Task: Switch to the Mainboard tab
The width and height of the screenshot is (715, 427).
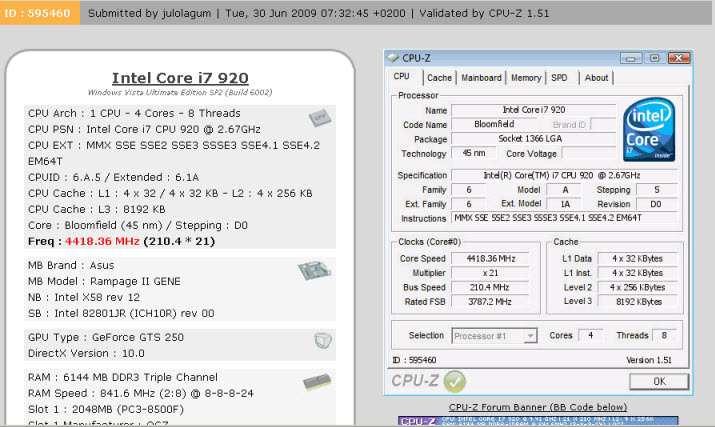Action: click(x=481, y=77)
